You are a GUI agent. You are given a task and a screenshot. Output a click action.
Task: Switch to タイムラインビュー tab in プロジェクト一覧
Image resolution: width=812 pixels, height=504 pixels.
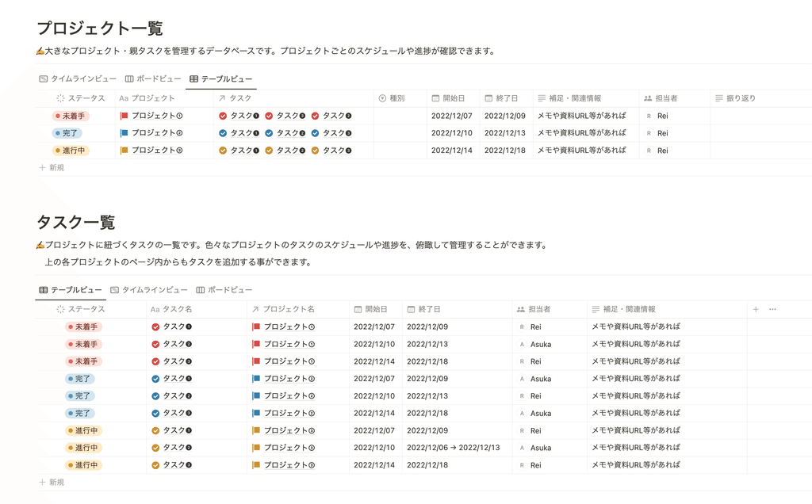(x=78, y=78)
